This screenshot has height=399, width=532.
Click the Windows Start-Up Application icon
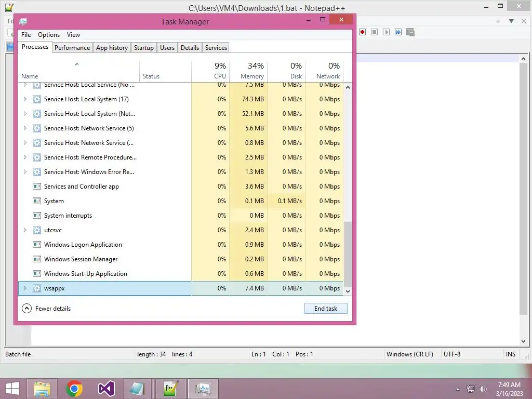point(37,274)
